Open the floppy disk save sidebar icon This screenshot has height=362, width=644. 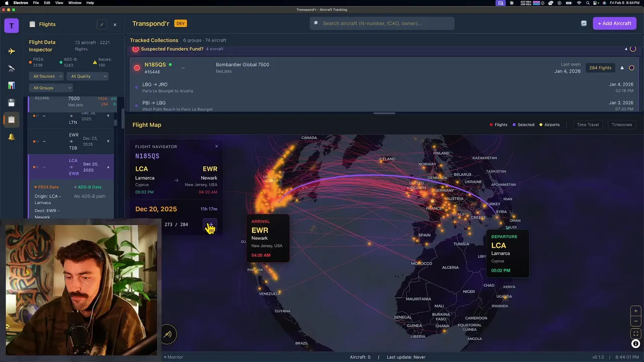12,103
